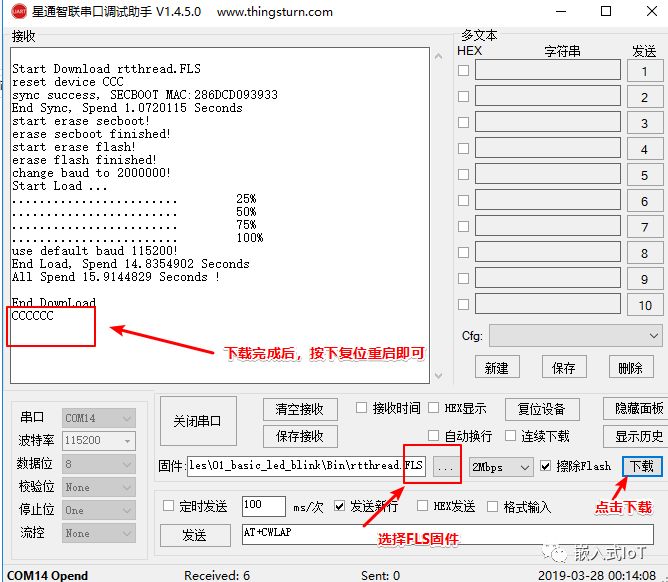This screenshot has width=668, height=582.
Task: Toggle the HEX显示 checkbox
Action: 434,408
